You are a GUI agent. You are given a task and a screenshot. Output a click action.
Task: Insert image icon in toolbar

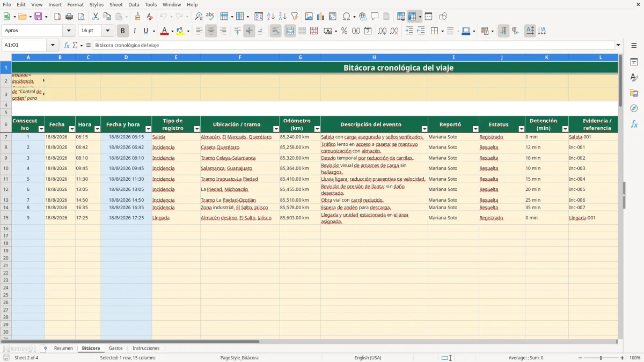click(309, 17)
